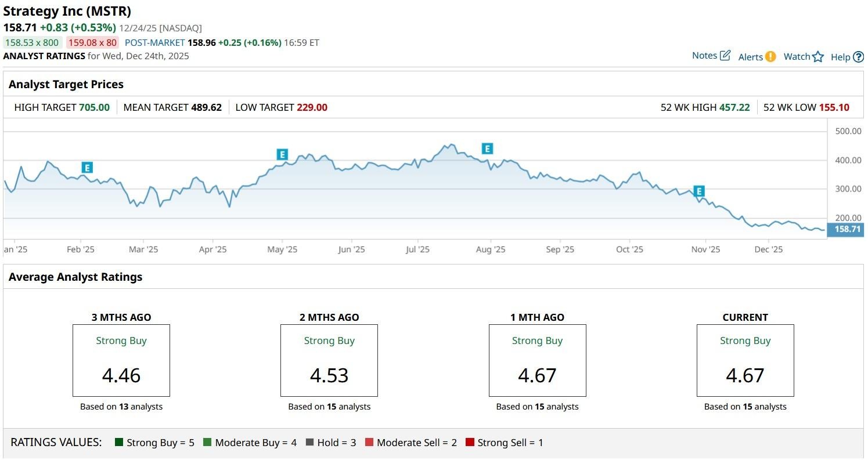Click the Watch link text

(797, 57)
